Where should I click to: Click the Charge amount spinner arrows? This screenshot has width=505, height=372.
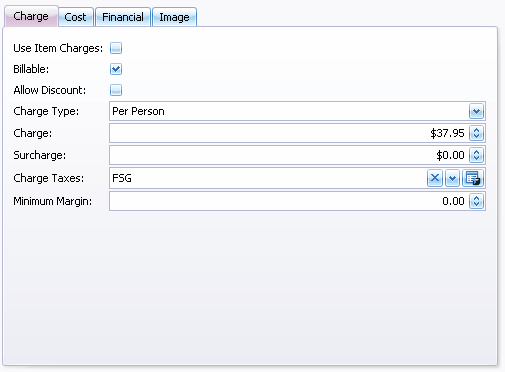(476, 133)
